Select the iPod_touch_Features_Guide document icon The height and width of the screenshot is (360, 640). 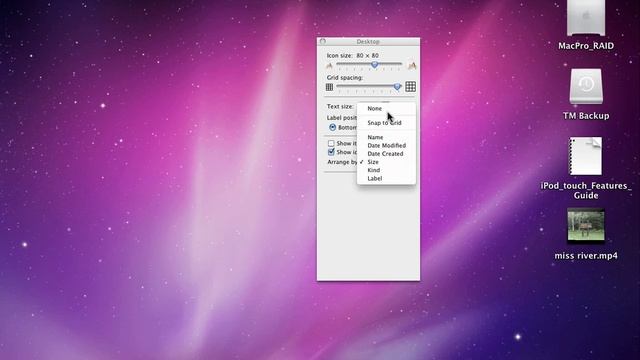pos(586,156)
